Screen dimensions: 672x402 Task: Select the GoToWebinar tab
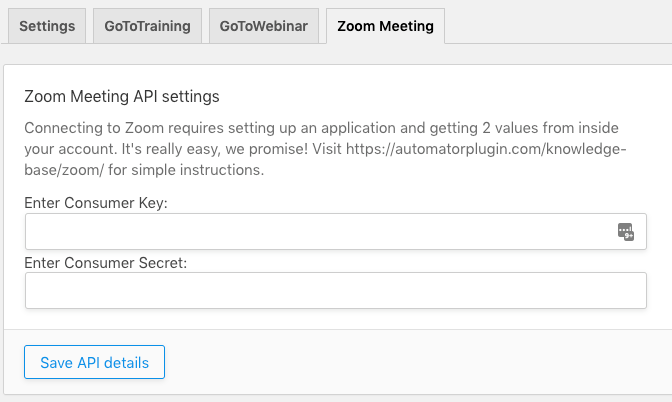[264, 26]
